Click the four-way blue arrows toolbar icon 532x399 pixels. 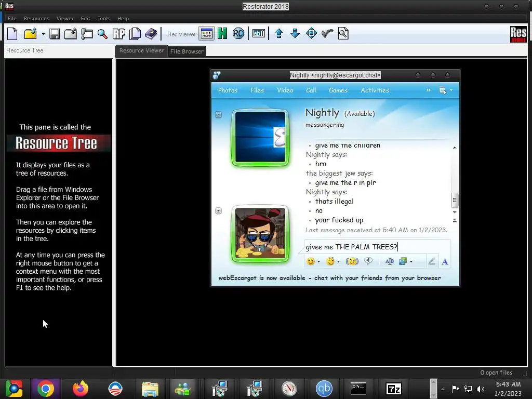[311, 33]
